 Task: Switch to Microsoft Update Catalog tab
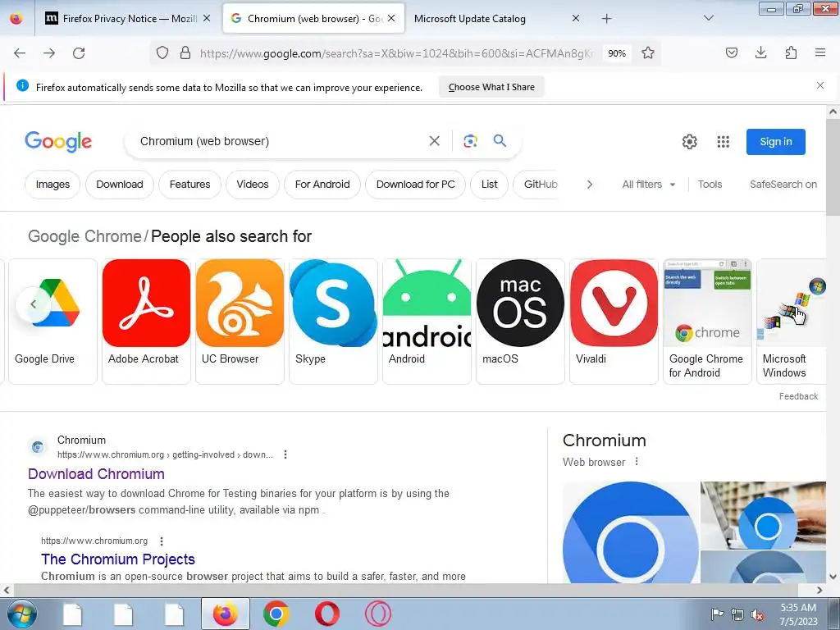(470, 19)
